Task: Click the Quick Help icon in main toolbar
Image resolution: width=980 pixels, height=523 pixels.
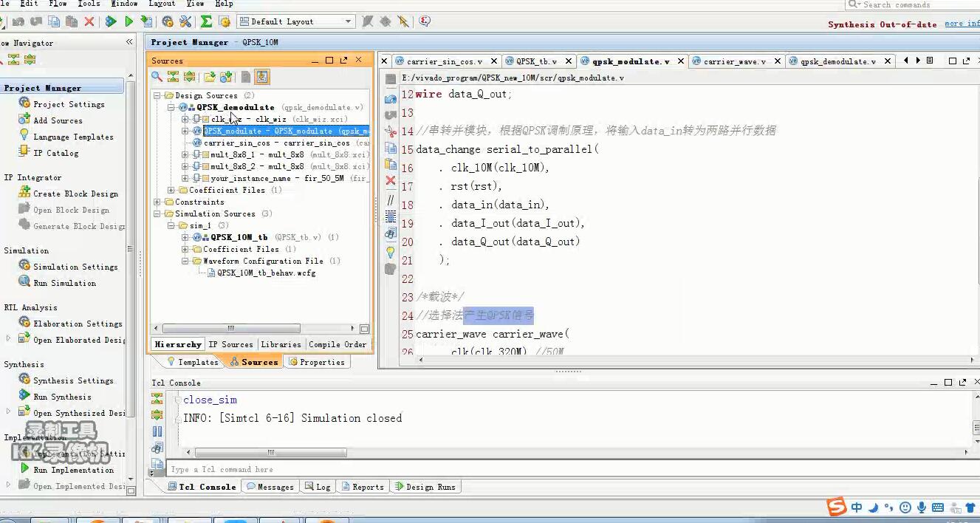Action: [x=425, y=21]
